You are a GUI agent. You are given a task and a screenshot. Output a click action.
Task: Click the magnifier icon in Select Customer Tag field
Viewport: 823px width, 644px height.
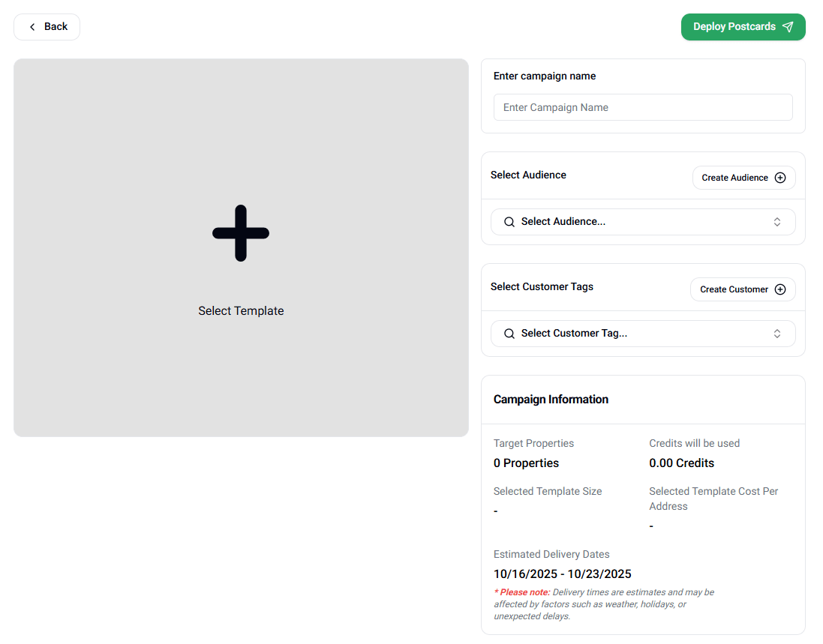(509, 334)
